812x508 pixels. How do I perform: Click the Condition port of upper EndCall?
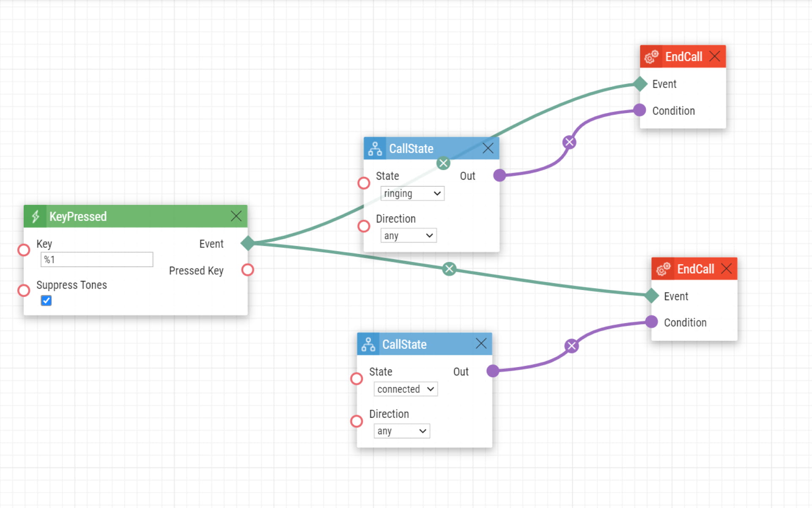[639, 110]
